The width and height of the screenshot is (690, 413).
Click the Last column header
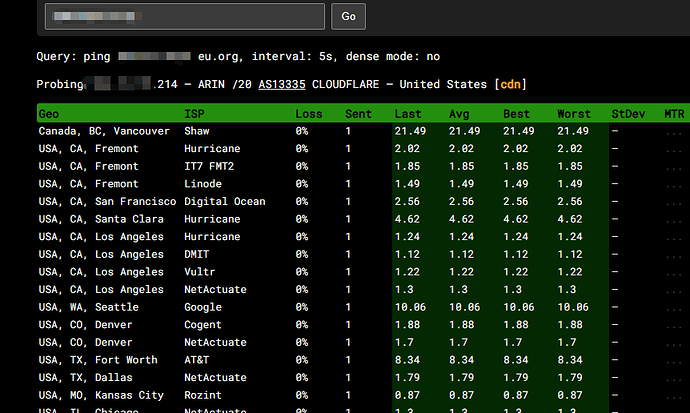pyautogui.click(x=408, y=114)
